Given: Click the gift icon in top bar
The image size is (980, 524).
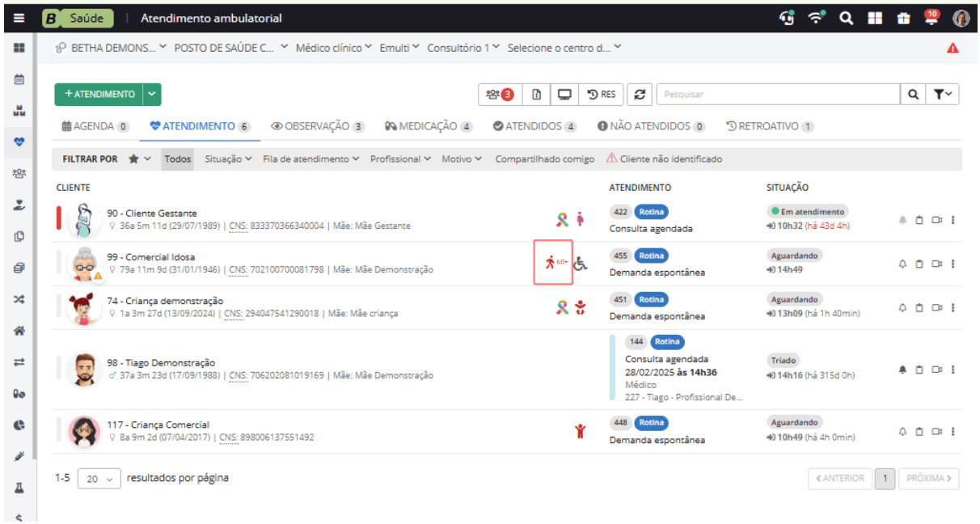Looking at the screenshot, I should (903, 18).
